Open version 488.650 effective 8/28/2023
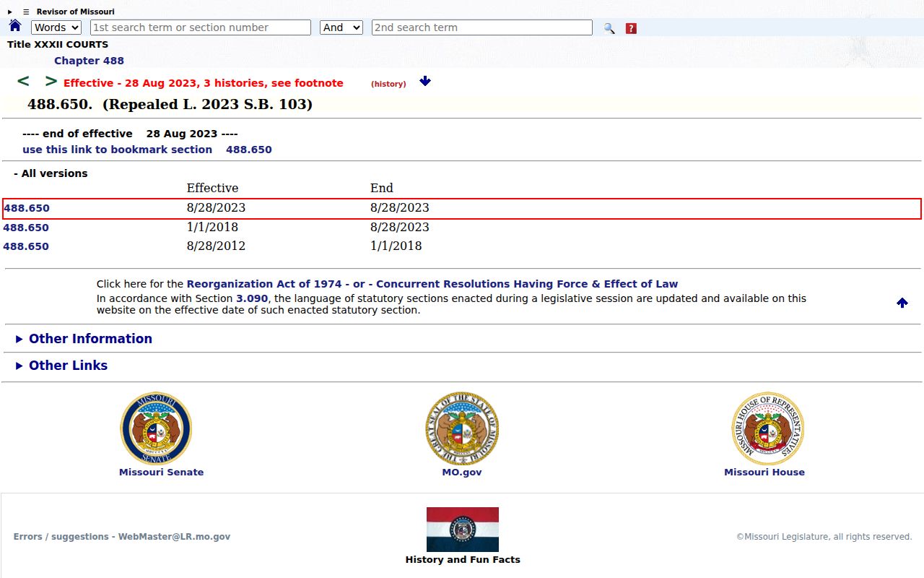Image resolution: width=924 pixels, height=578 pixels. coord(27,208)
